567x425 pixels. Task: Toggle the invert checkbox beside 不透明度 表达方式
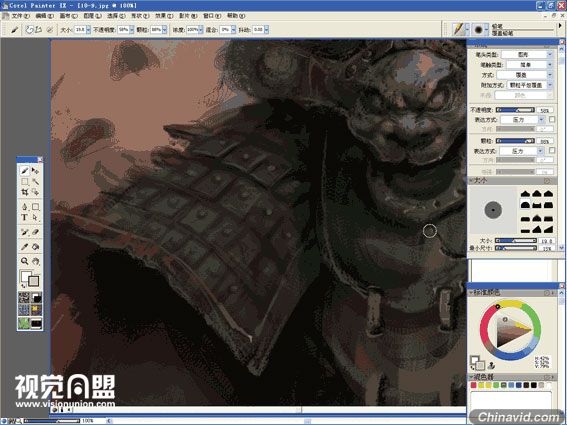552,119
